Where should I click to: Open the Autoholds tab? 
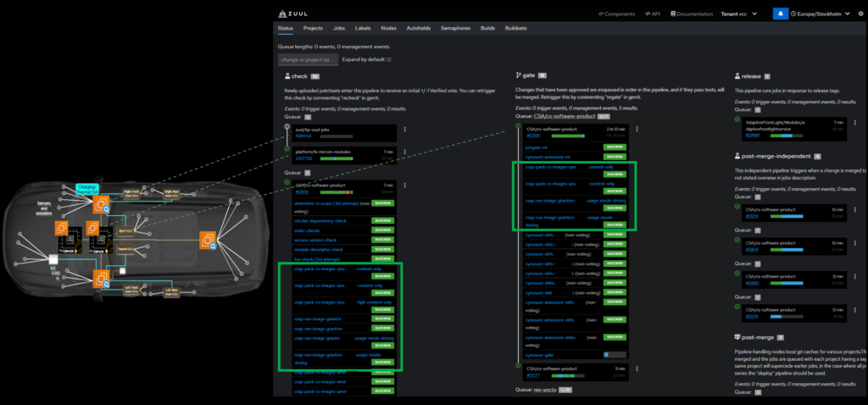[x=419, y=28]
